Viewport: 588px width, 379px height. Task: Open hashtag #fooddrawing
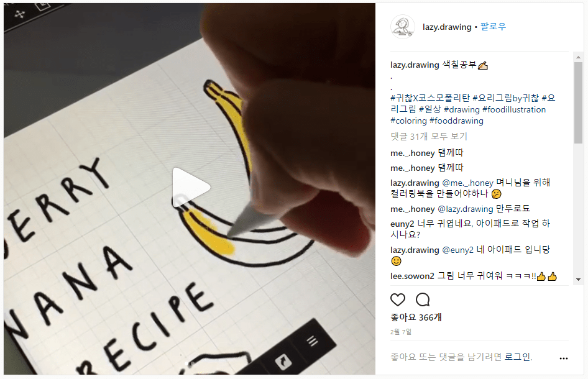pos(456,121)
